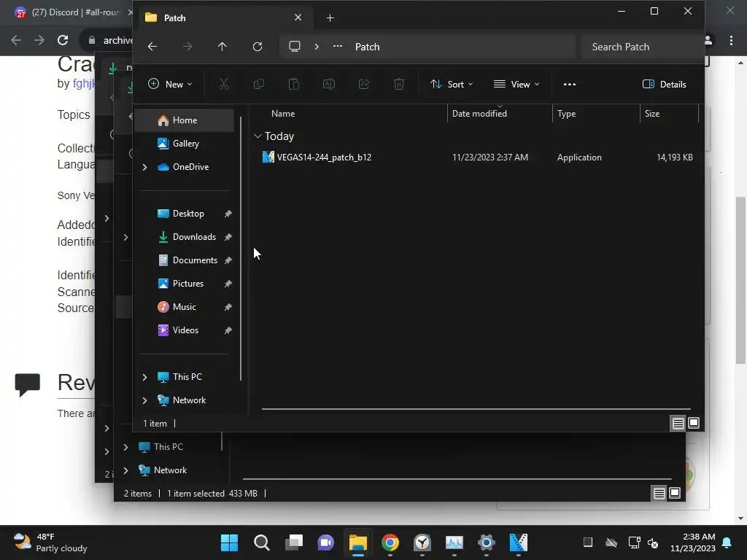Viewport: 747px width, 560px height.
Task: Collapse the Today group
Action: (x=258, y=136)
